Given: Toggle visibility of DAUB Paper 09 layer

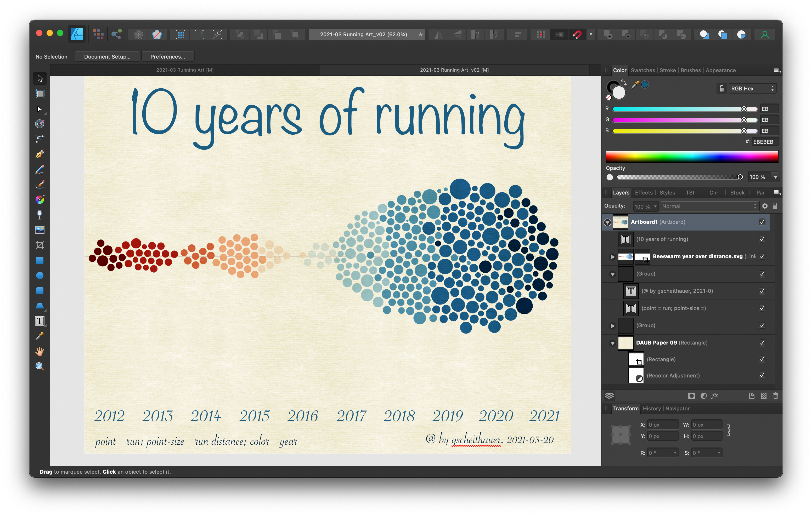Looking at the screenshot, I should [762, 343].
